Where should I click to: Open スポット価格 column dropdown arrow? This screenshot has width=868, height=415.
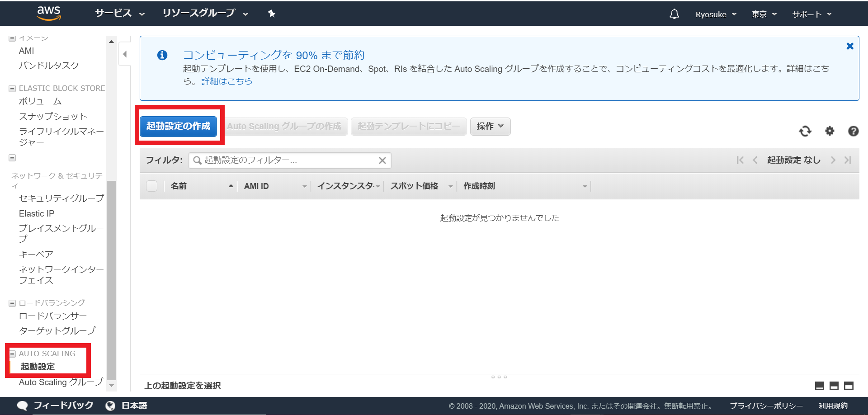(450, 186)
